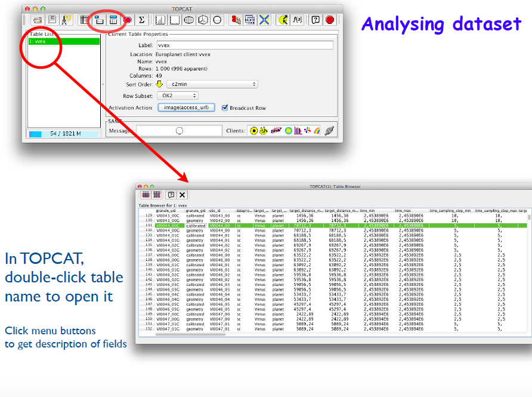Click the horizontal scrollbar of Table Browser
The height and width of the screenshot is (397, 532).
[190, 334]
